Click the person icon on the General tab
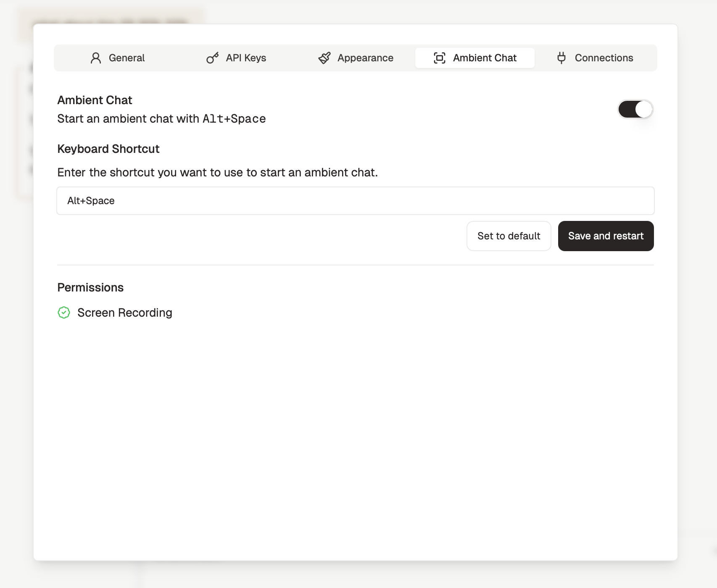This screenshot has width=717, height=588. point(96,58)
